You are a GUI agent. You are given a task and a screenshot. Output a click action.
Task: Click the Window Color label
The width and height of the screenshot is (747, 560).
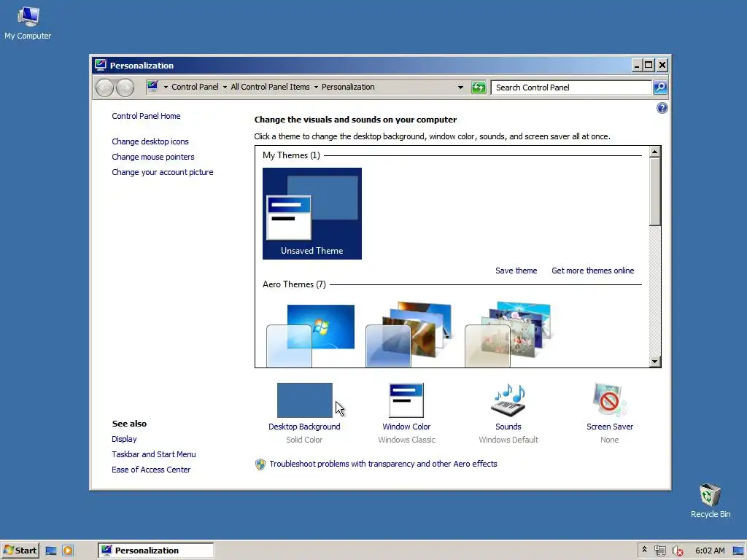(406, 427)
